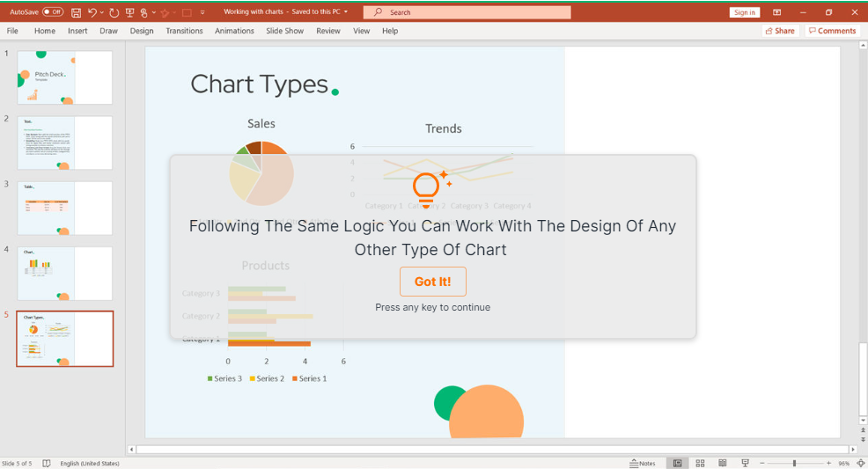Switch to the Home tab

[x=45, y=31]
